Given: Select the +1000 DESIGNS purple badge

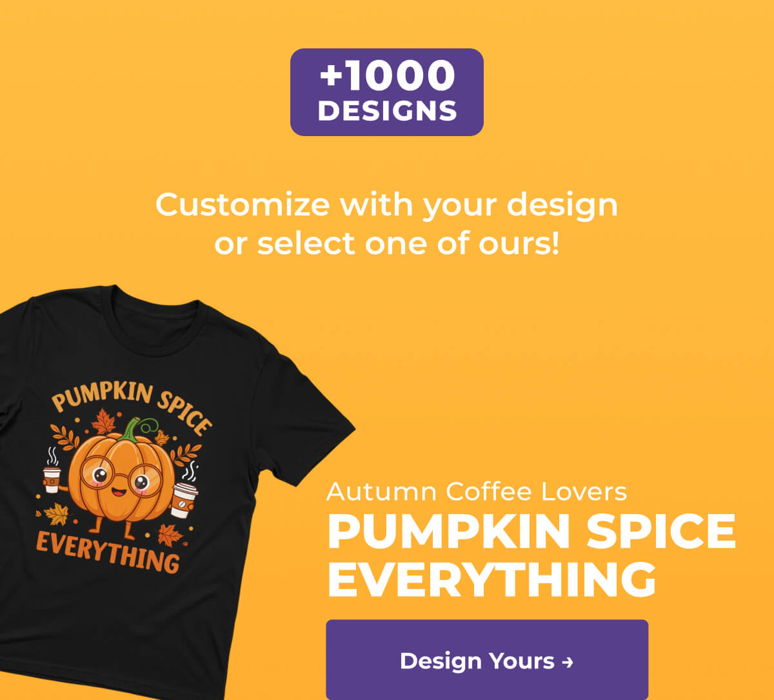Looking at the screenshot, I should pos(387,92).
